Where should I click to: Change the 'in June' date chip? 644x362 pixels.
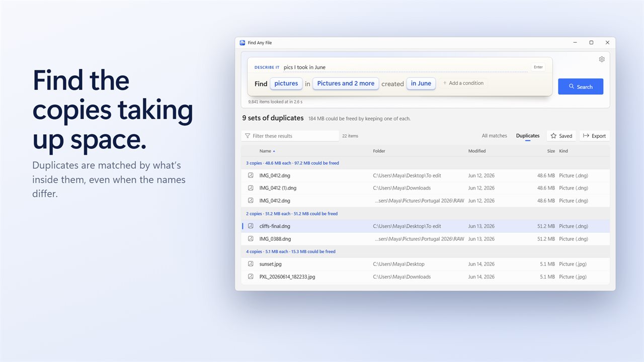coord(421,83)
